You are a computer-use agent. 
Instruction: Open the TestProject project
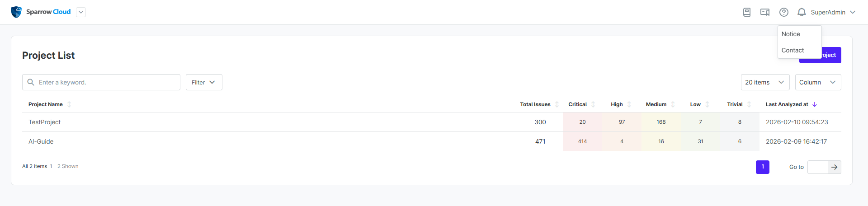(44, 122)
